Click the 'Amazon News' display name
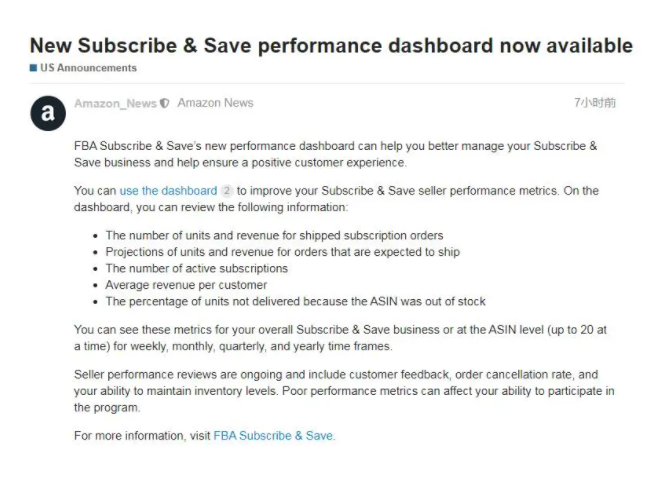The height and width of the screenshot is (484, 651). pyautogui.click(x=215, y=103)
